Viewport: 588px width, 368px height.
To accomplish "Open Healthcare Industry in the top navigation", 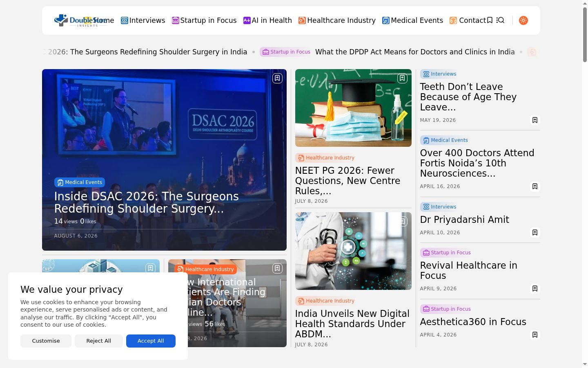I will (337, 20).
